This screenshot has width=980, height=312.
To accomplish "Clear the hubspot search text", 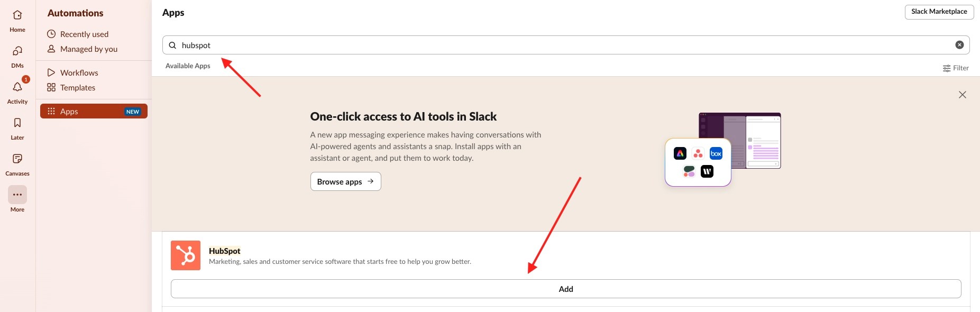I will [x=959, y=45].
